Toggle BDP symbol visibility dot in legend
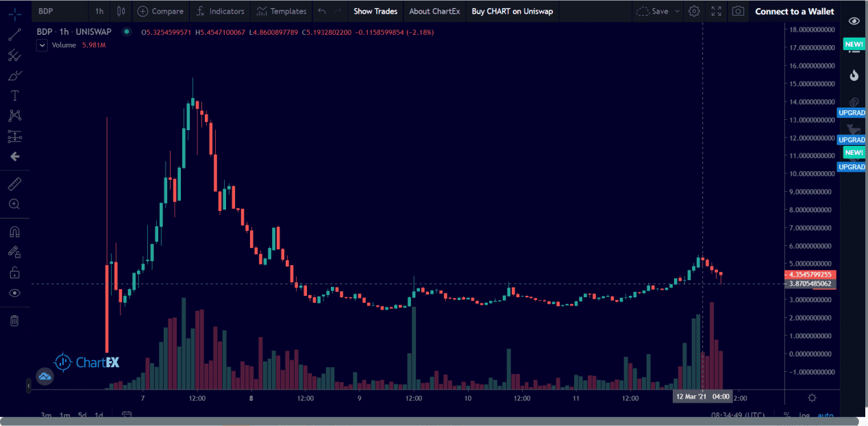The width and height of the screenshot is (868, 426). (127, 32)
